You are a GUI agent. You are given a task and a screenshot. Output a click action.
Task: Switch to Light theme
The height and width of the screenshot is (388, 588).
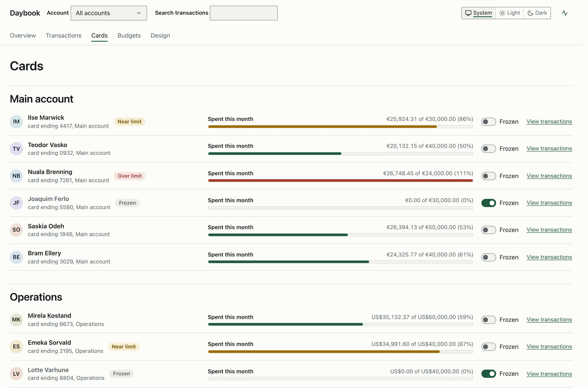(x=510, y=13)
